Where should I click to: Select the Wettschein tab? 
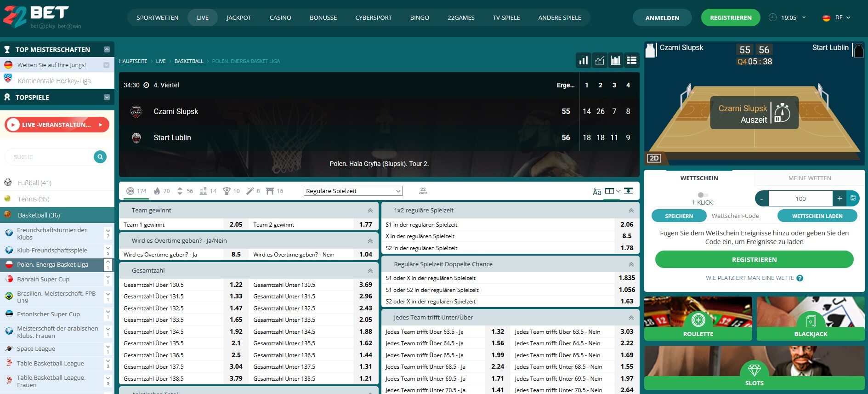click(699, 178)
